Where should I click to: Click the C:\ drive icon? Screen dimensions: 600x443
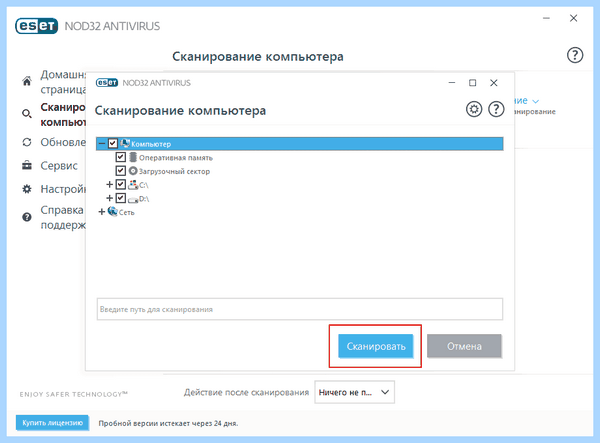click(x=133, y=185)
